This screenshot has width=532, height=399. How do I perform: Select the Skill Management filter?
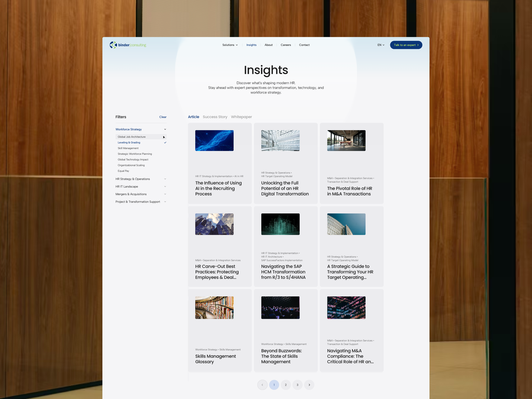click(x=141, y=148)
